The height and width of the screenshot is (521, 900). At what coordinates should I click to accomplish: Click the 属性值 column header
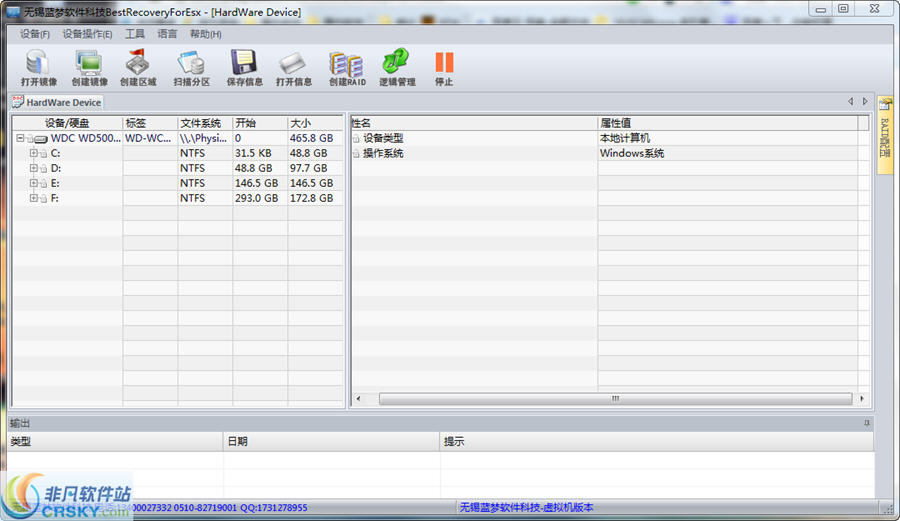click(728, 123)
